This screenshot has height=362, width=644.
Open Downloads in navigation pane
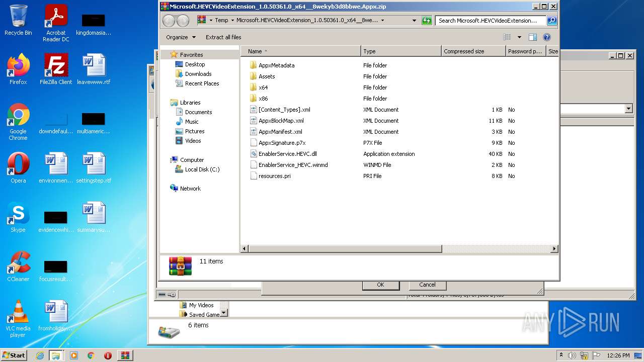198,74
